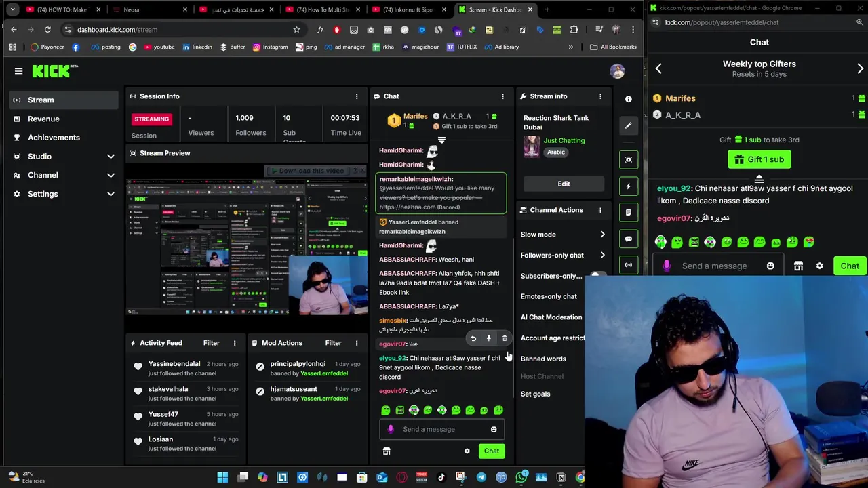Screen dimensions: 868x488
Task: Open Telegram from the taskbar
Action: [x=481, y=478]
